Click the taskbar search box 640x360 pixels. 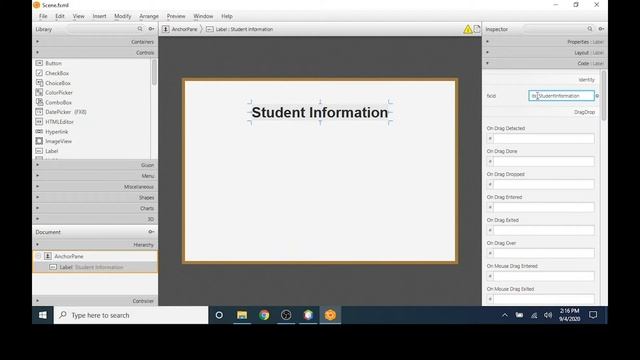[x=131, y=315]
